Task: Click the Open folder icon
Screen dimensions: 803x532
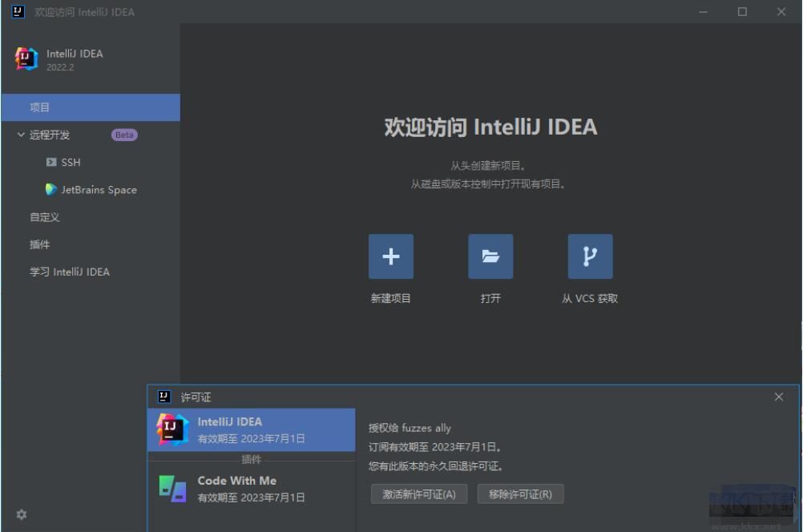Action: pos(490,256)
